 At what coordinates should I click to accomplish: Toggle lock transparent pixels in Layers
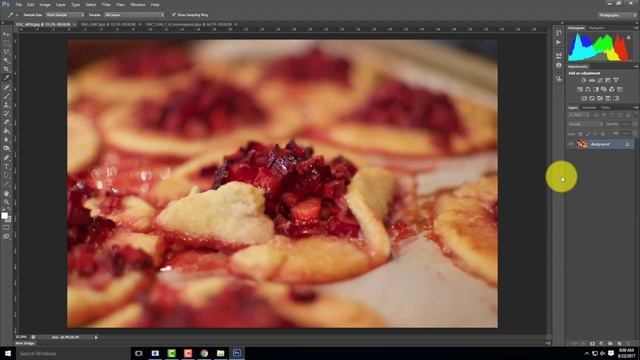coord(580,133)
